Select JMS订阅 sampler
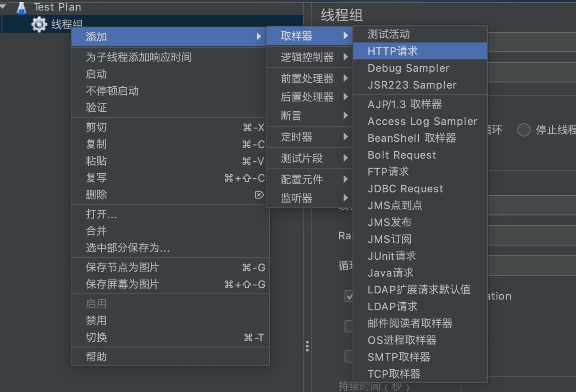 click(420, 239)
